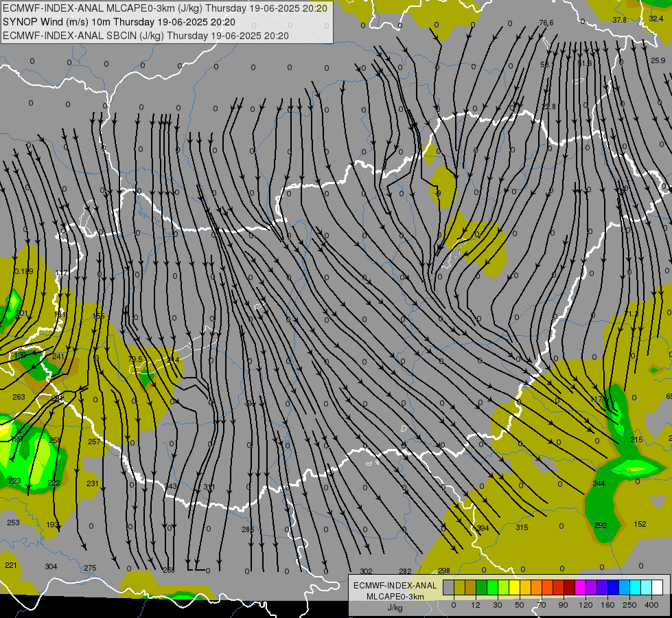Click the 'J/kg' unit label in the legend
The height and width of the screenshot is (618, 672).
(395, 607)
